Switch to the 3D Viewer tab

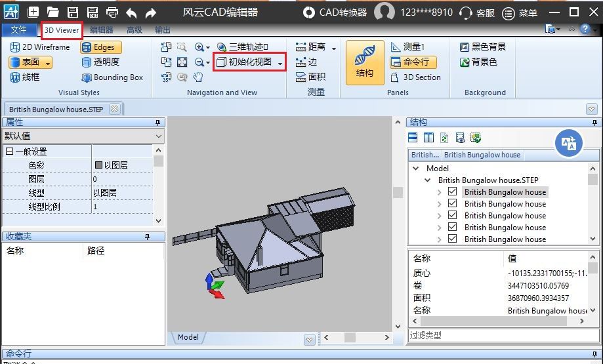pyautogui.click(x=62, y=30)
